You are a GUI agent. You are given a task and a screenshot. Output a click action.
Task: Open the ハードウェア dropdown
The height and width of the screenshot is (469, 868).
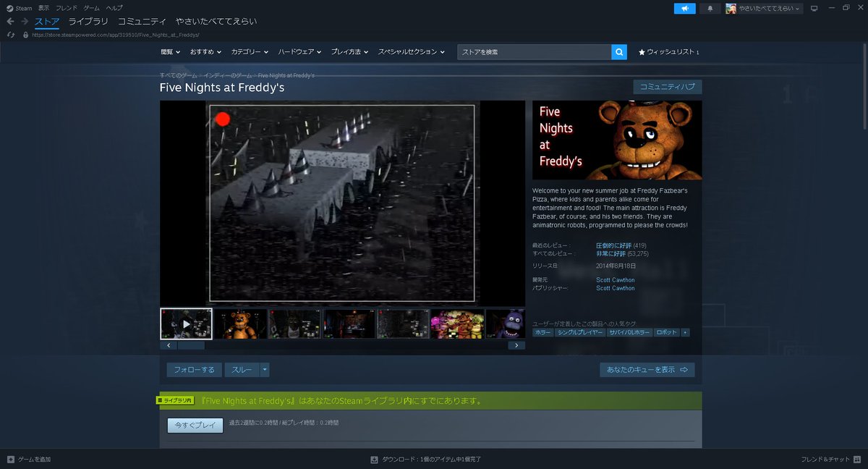pyautogui.click(x=299, y=52)
